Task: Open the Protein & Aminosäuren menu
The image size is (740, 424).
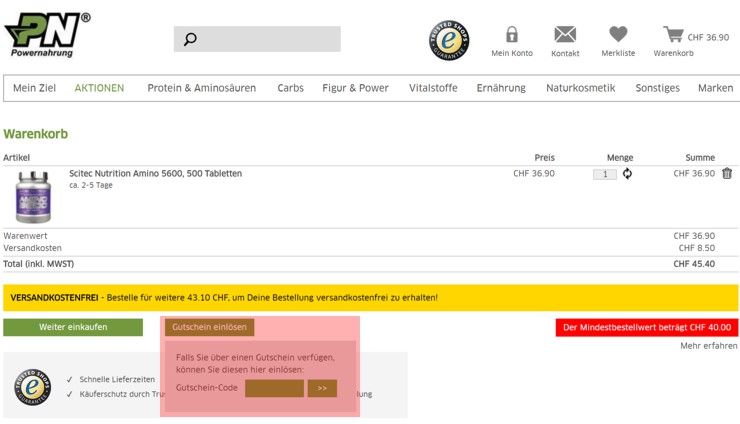Action: 201,88
